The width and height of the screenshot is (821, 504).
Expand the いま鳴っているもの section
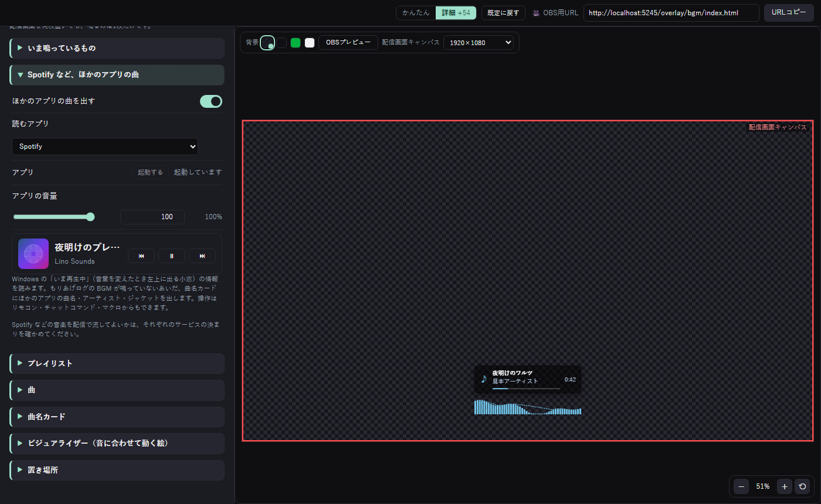117,48
